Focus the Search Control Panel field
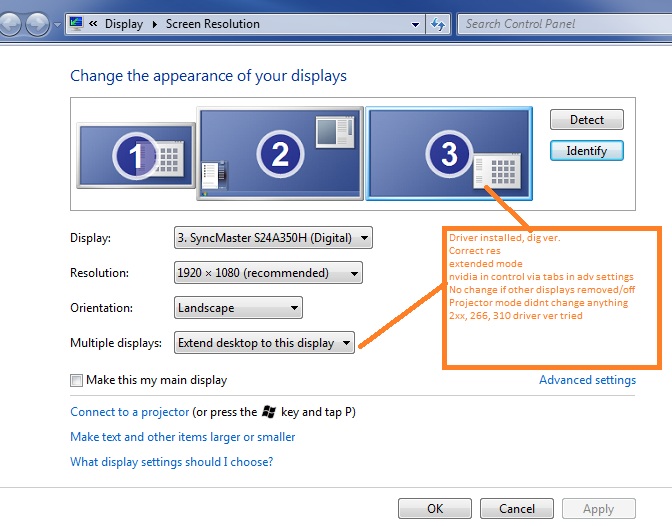 565,24
